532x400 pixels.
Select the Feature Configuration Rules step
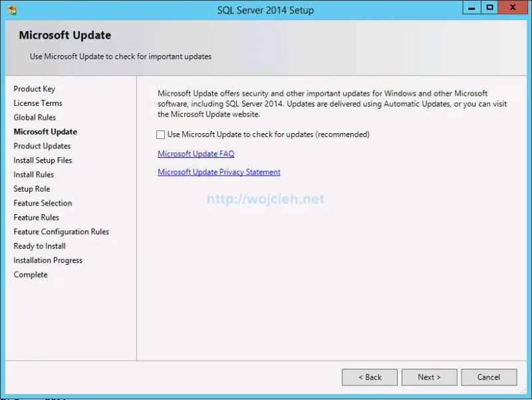click(61, 232)
